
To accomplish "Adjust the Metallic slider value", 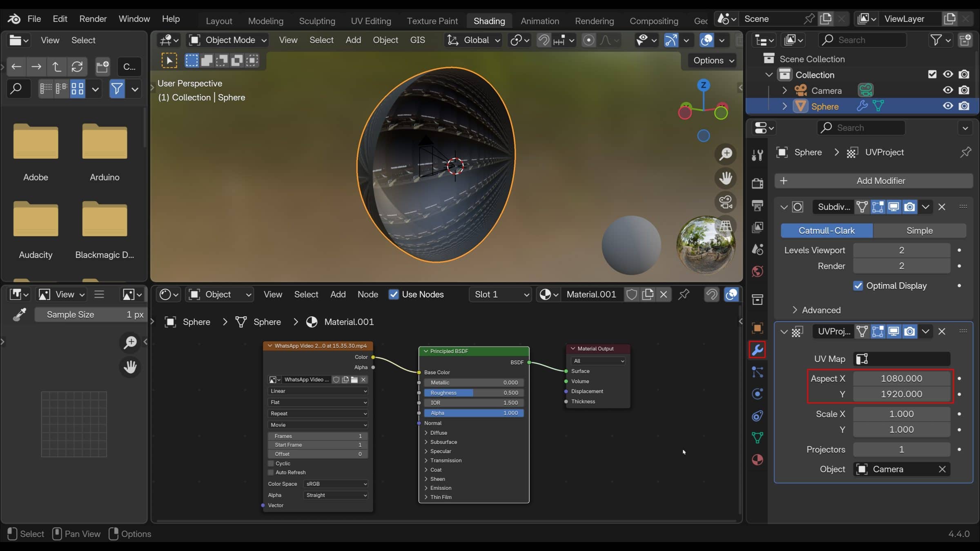I will coord(474,382).
